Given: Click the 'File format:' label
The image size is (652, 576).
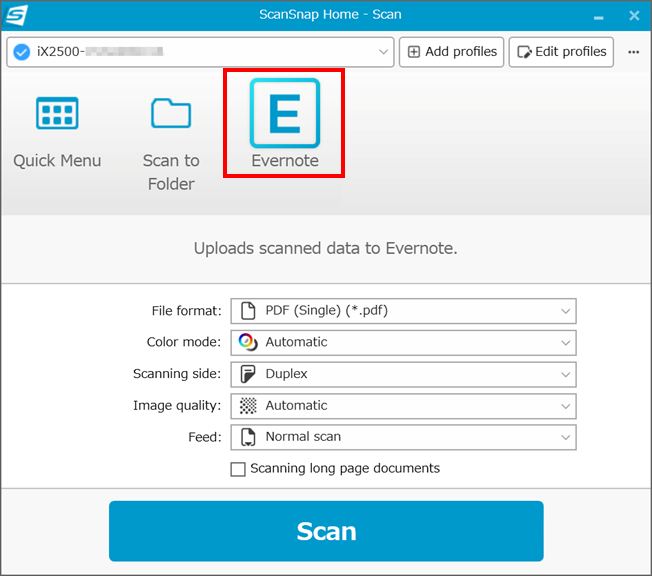Looking at the screenshot, I should coord(186,311).
